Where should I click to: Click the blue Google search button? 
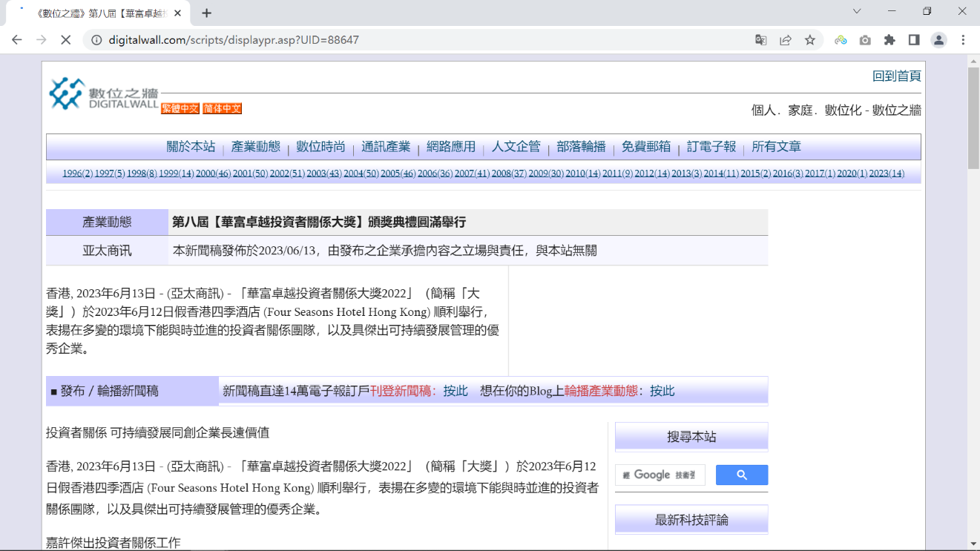click(742, 475)
